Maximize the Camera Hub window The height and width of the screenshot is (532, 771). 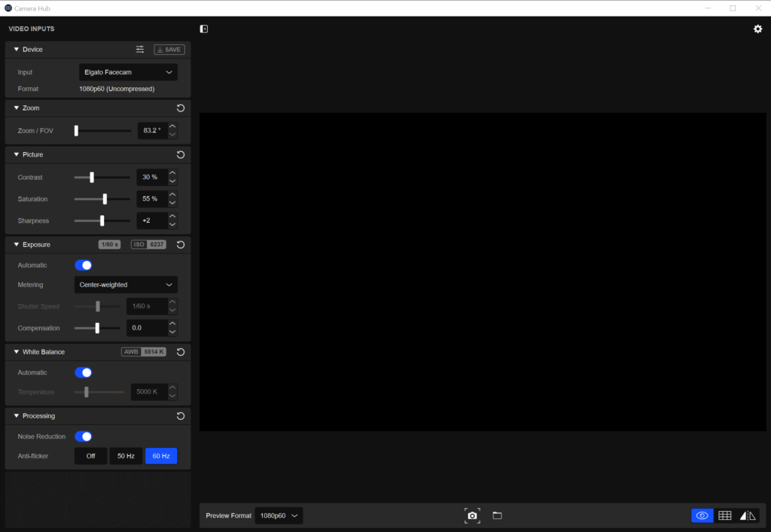(x=733, y=8)
